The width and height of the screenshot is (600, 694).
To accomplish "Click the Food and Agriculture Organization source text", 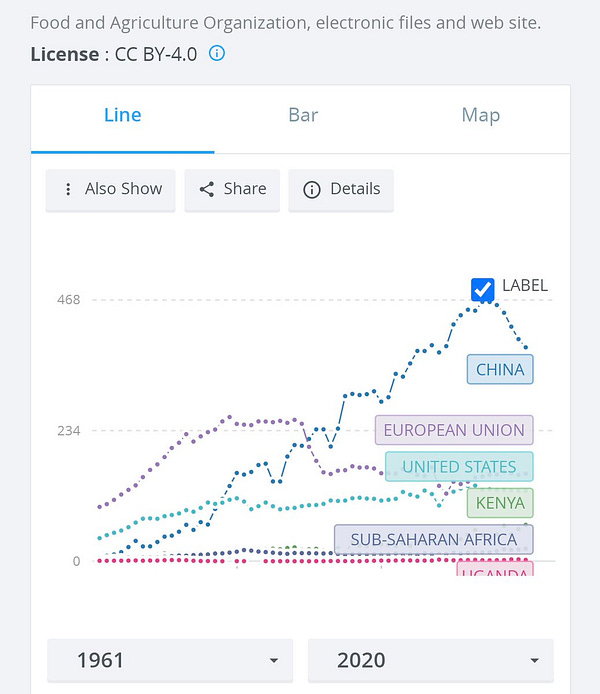I will (x=285, y=23).
